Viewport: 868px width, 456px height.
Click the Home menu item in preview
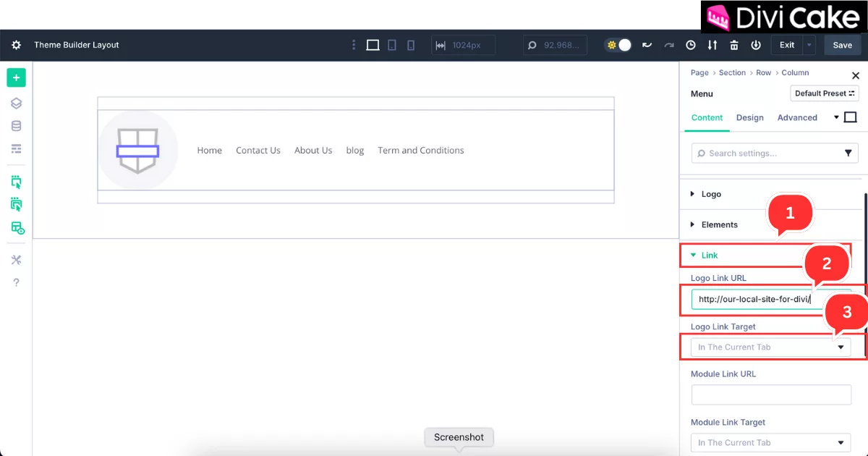(210, 151)
